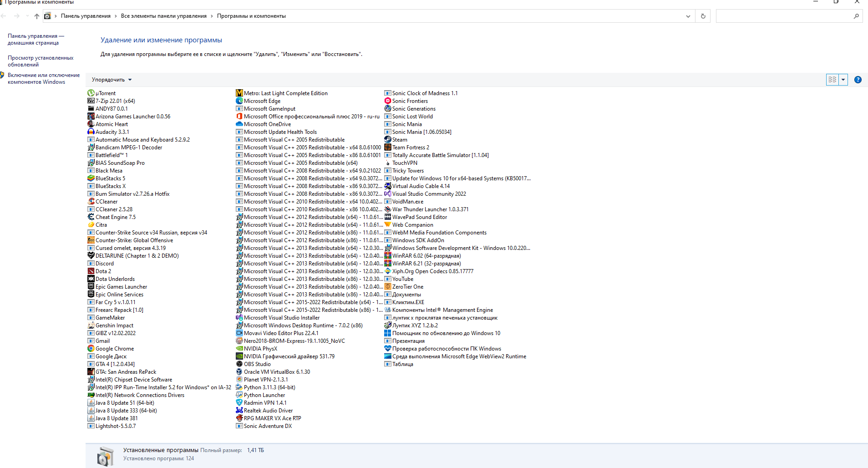Select the NVIDIA PhysX icon
The image size is (868, 468).
[239, 348]
